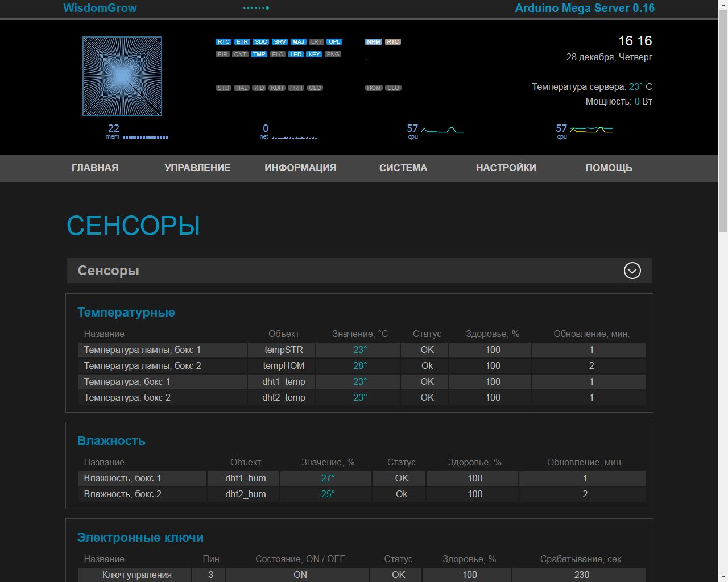Screen dimensions: 728x582
Task: Click the yellow cpu usage graph
Action: (x=591, y=130)
